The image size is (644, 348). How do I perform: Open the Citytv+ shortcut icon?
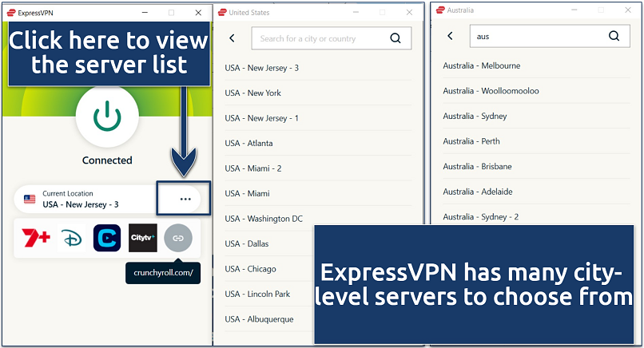click(x=142, y=238)
